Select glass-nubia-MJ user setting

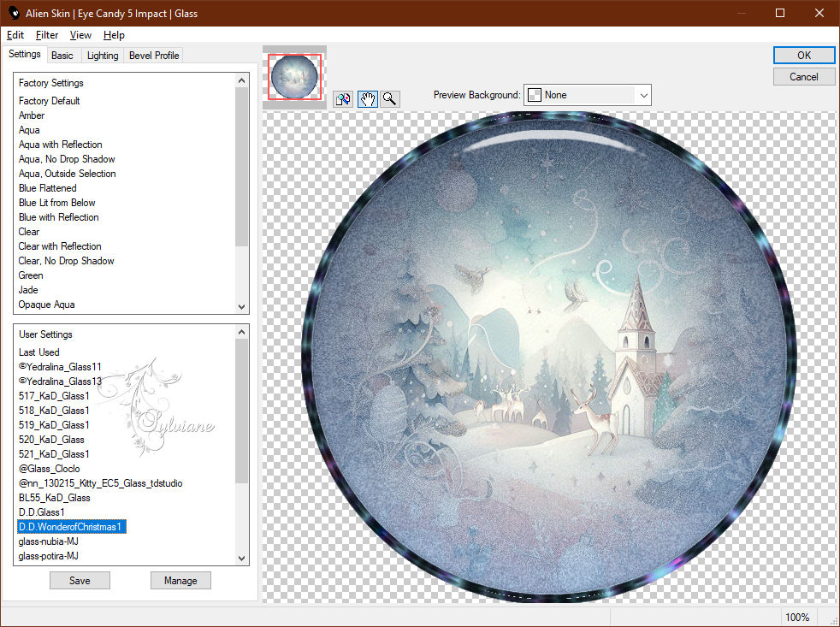[x=48, y=541]
